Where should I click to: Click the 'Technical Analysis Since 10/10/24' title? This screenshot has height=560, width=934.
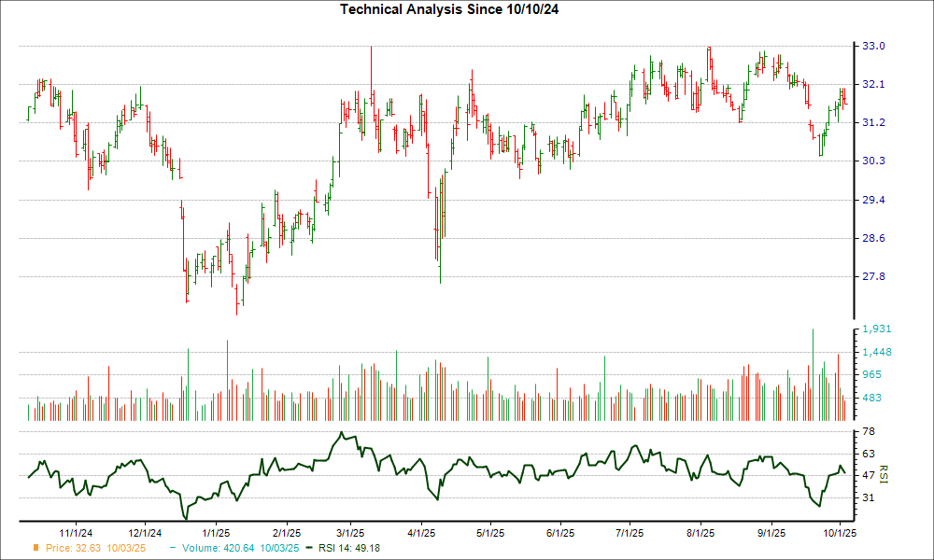(x=467, y=8)
